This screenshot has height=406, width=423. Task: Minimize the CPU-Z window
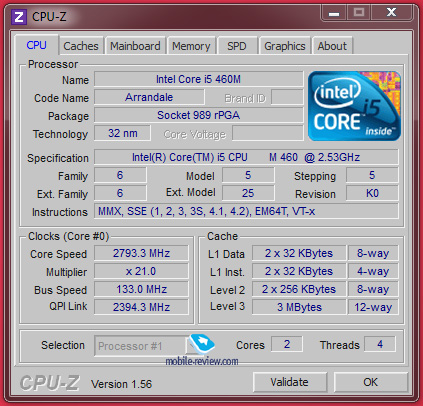[x=334, y=13]
